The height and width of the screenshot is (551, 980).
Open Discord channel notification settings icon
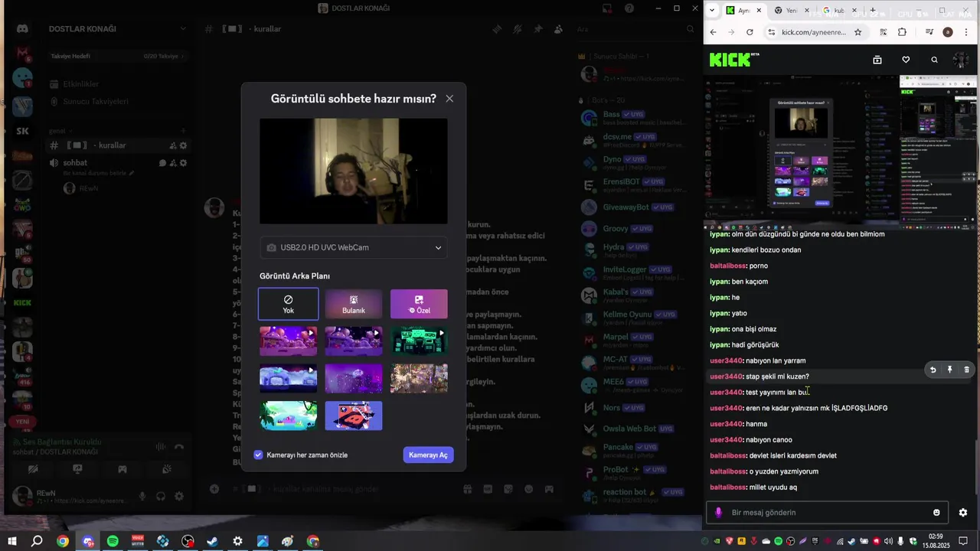518,29
